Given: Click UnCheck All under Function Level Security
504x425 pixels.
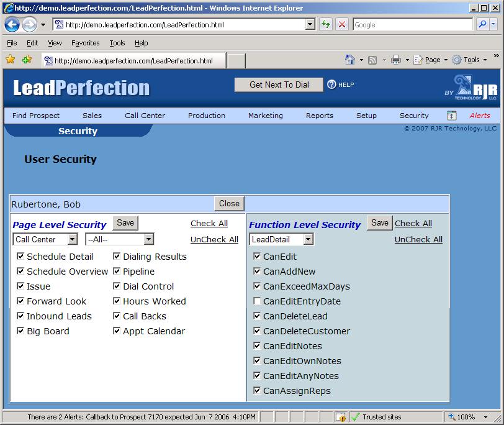Looking at the screenshot, I should click(x=418, y=239).
